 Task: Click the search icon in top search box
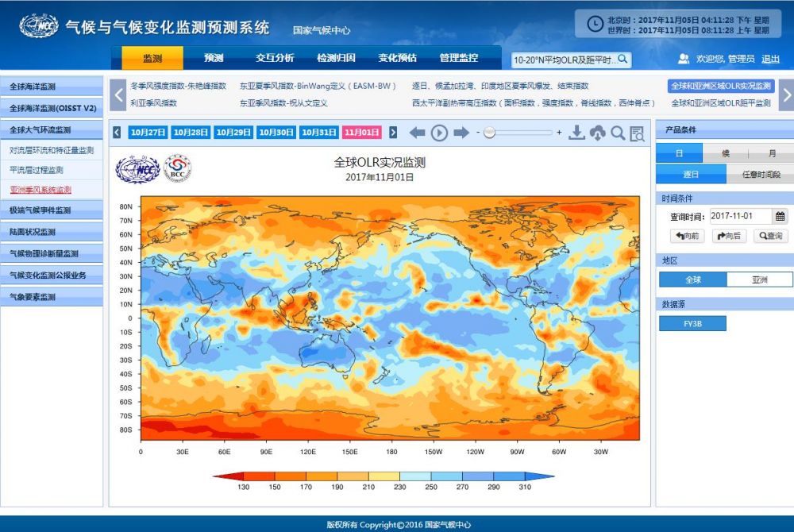623,60
